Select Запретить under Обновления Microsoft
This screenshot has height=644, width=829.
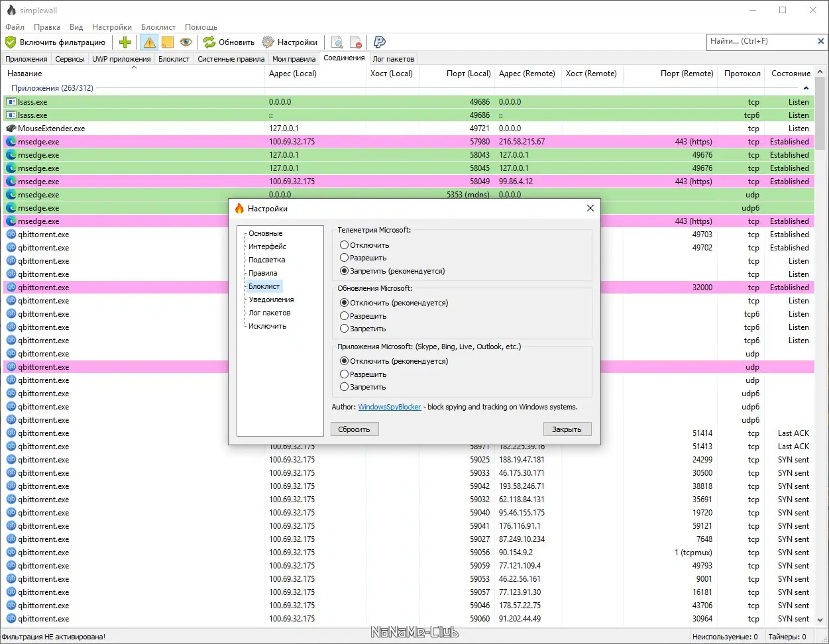coord(363,329)
